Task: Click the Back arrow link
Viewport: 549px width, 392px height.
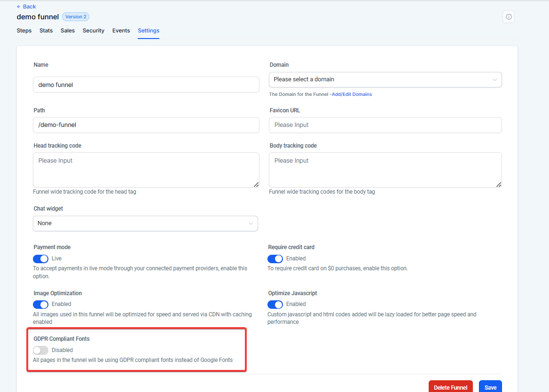Action: [x=26, y=7]
